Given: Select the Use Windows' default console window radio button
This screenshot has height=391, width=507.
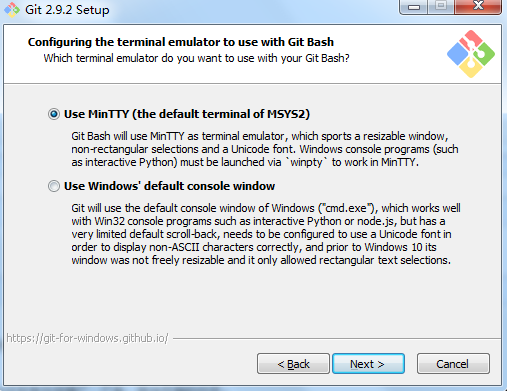Looking at the screenshot, I should tap(54, 186).
